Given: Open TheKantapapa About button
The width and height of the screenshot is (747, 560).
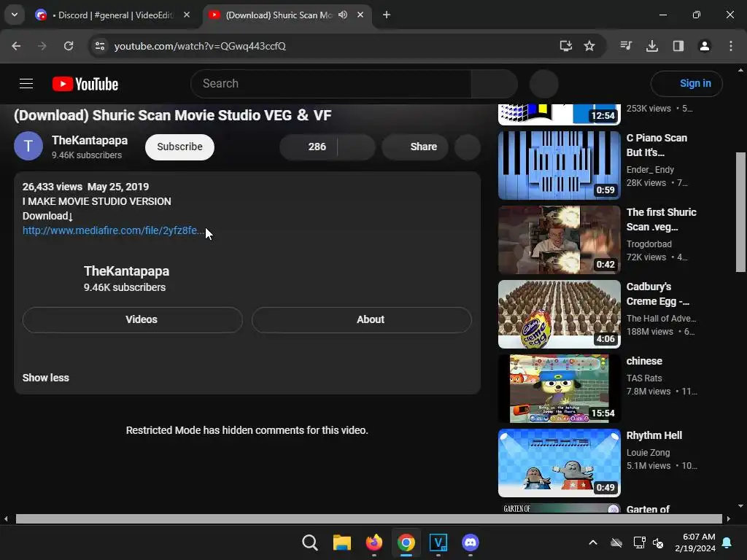Looking at the screenshot, I should (362, 319).
